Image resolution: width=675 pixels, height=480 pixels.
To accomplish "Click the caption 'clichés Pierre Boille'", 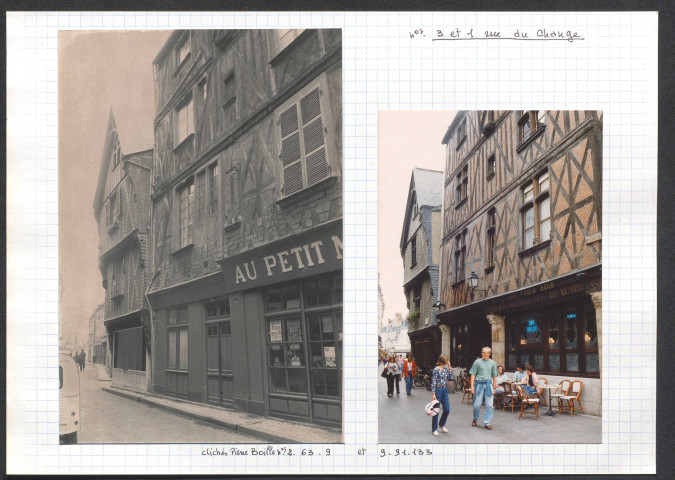I will (238, 452).
